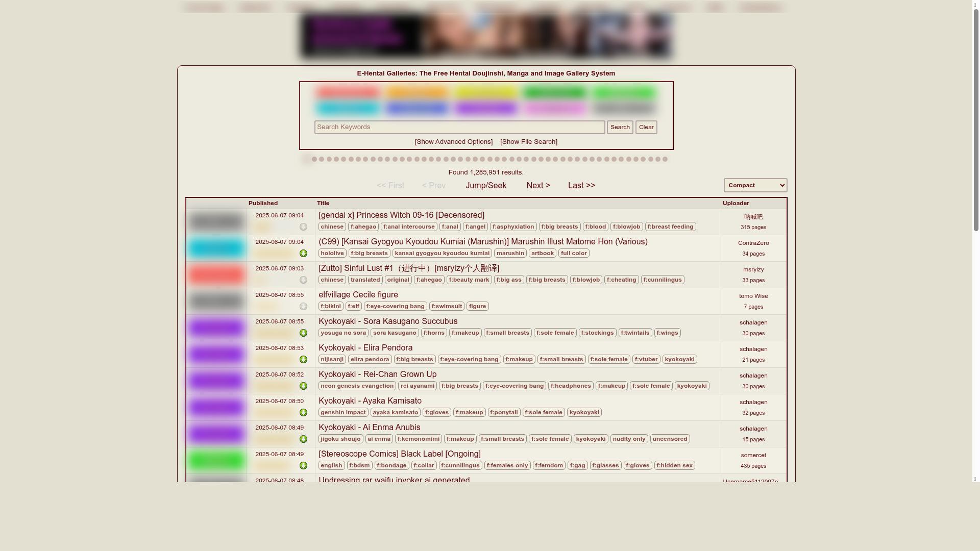The width and height of the screenshot is (980, 551).
Task: Open uploader ContraZero link
Action: tap(753, 243)
